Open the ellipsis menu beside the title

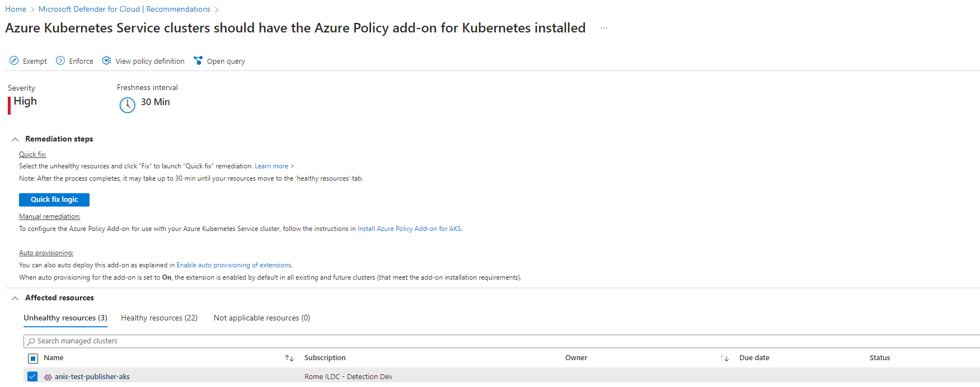pyautogui.click(x=604, y=28)
